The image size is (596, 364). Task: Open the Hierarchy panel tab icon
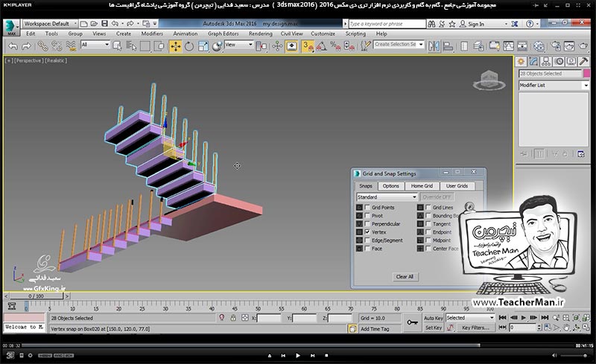546,61
